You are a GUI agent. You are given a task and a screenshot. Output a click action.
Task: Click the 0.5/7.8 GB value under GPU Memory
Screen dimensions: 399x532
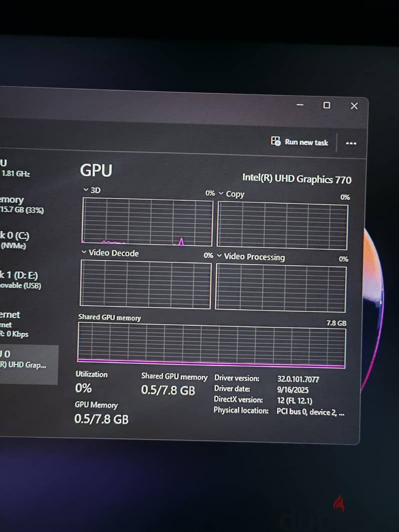point(101,419)
